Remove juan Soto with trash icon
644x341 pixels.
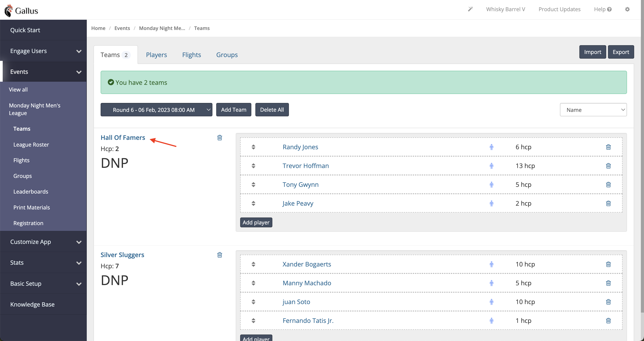click(x=608, y=302)
